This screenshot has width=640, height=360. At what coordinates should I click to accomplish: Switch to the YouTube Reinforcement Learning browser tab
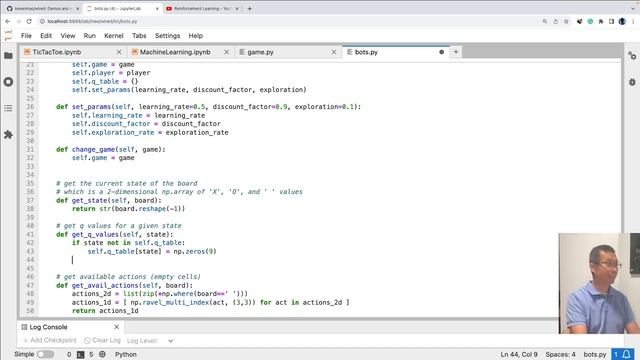(x=202, y=8)
